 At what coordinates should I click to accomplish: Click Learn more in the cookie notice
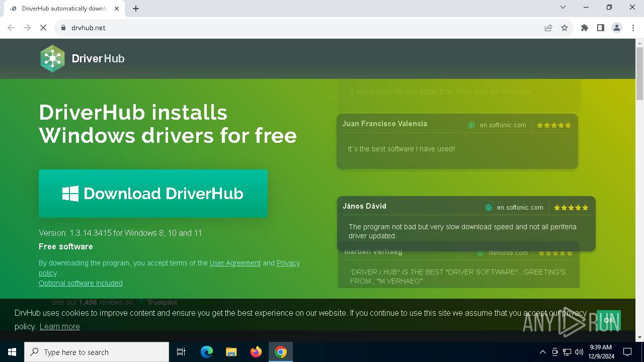[x=59, y=326]
